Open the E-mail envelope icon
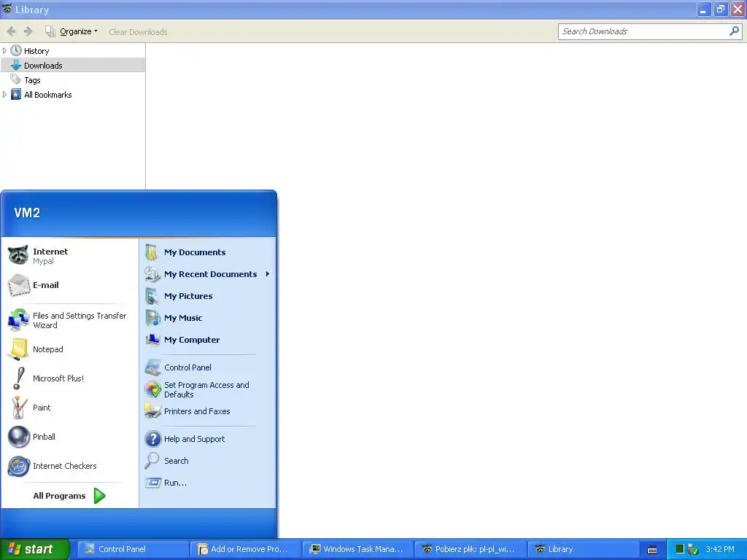 (x=18, y=285)
